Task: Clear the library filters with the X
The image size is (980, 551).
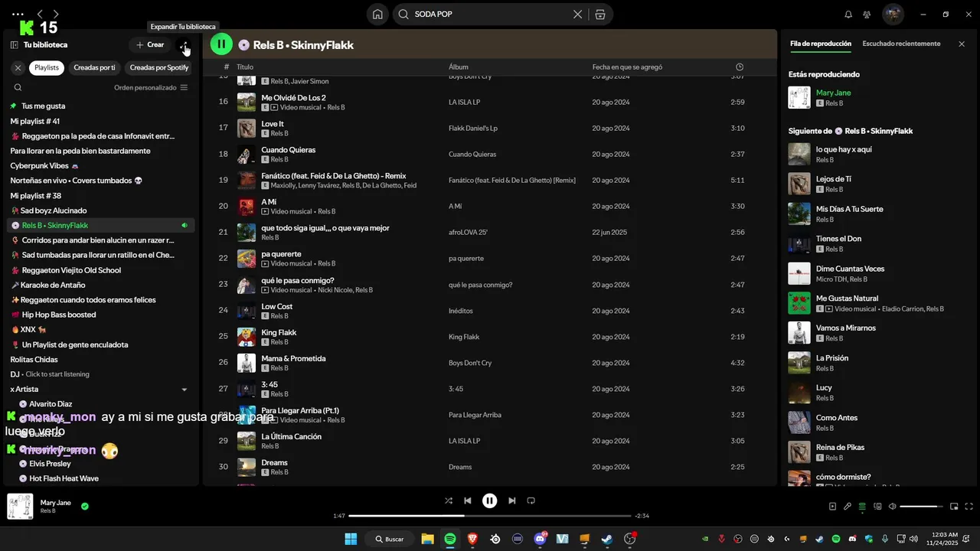Action: coord(18,67)
